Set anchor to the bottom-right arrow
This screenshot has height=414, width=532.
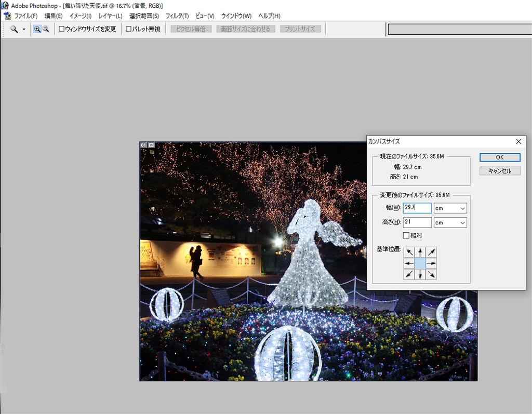[431, 274]
